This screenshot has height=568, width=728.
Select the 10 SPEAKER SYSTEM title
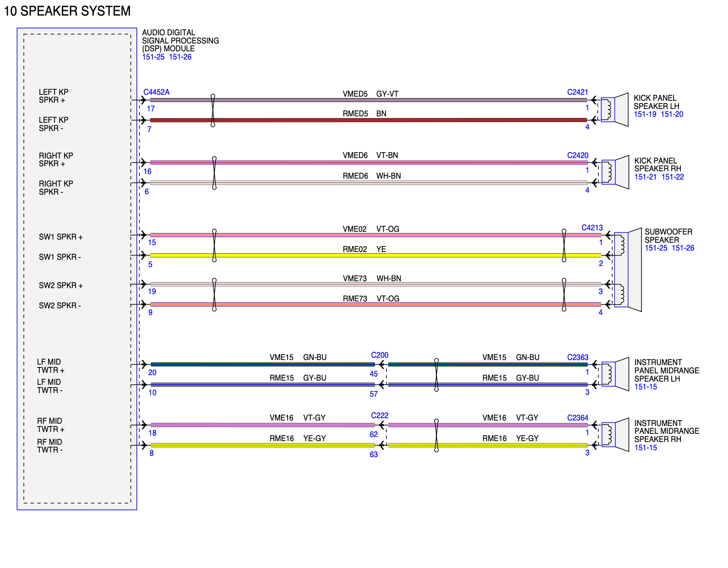click(x=67, y=11)
